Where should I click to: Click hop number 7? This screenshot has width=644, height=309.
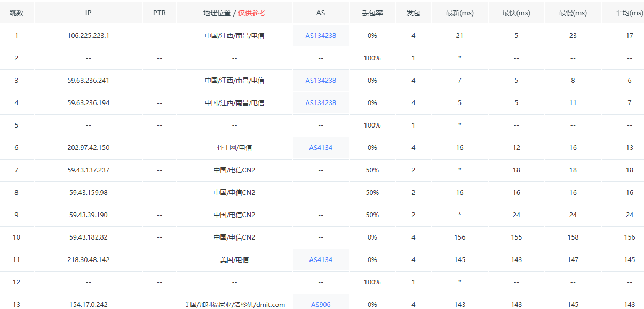(x=17, y=170)
